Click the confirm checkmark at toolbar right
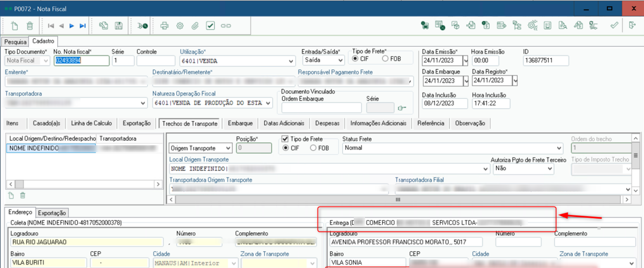Viewport: 644px width, 268px height. click(614, 26)
